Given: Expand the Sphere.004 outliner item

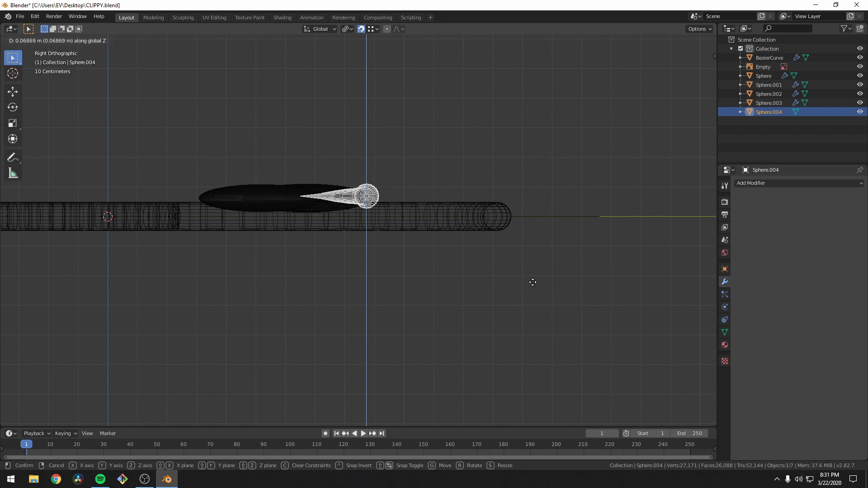Looking at the screenshot, I should (x=740, y=112).
